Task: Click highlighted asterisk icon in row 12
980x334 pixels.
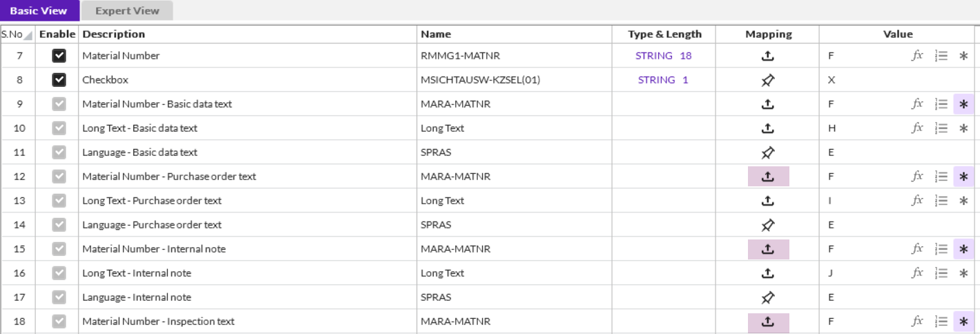Action: tap(963, 177)
